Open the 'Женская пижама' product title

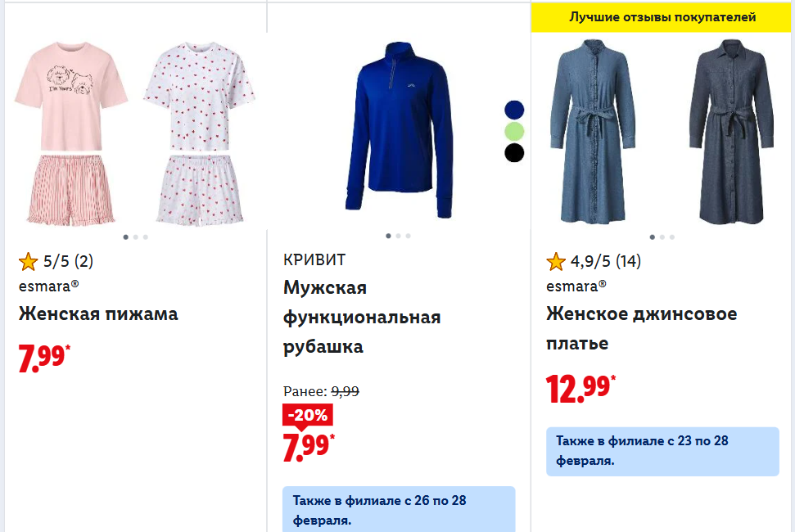click(x=98, y=313)
